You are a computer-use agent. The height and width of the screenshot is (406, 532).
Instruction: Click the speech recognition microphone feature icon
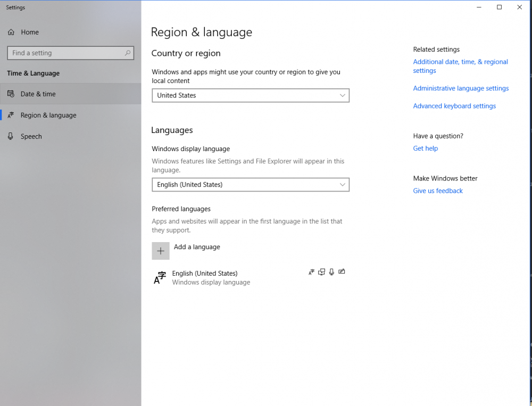[x=331, y=272]
